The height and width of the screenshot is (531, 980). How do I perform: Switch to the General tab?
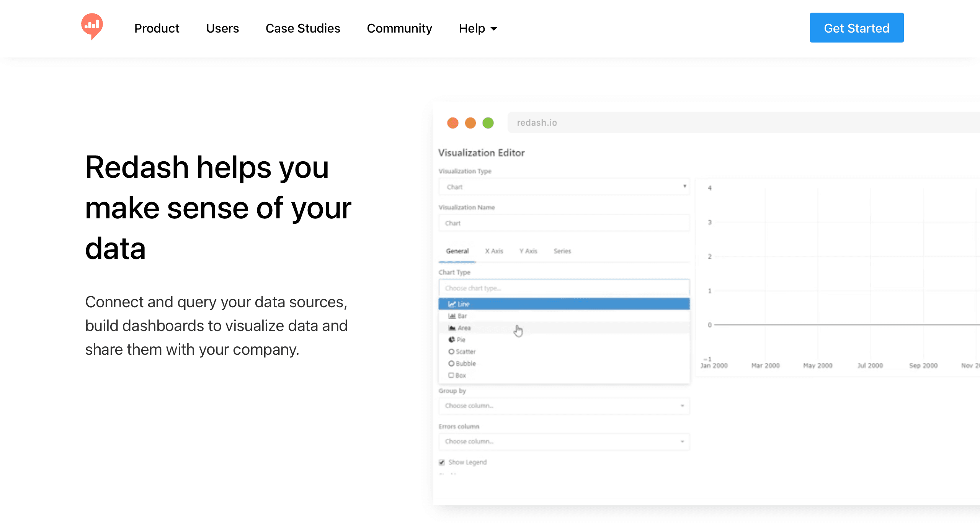457,251
